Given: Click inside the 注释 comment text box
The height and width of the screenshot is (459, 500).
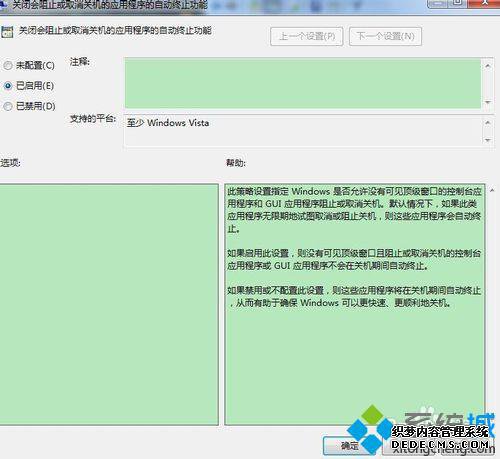Looking at the screenshot, I should (x=303, y=83).
